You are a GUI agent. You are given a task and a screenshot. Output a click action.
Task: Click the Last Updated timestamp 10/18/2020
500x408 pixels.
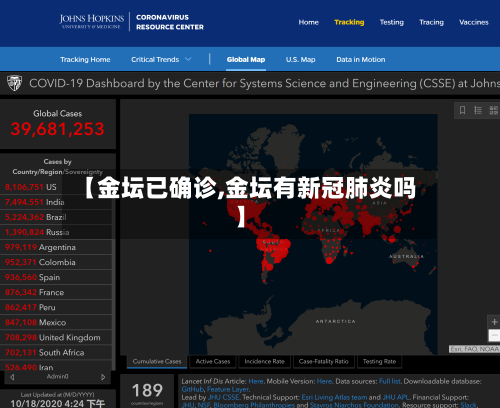pyautogui.click(x=57, y=403)
